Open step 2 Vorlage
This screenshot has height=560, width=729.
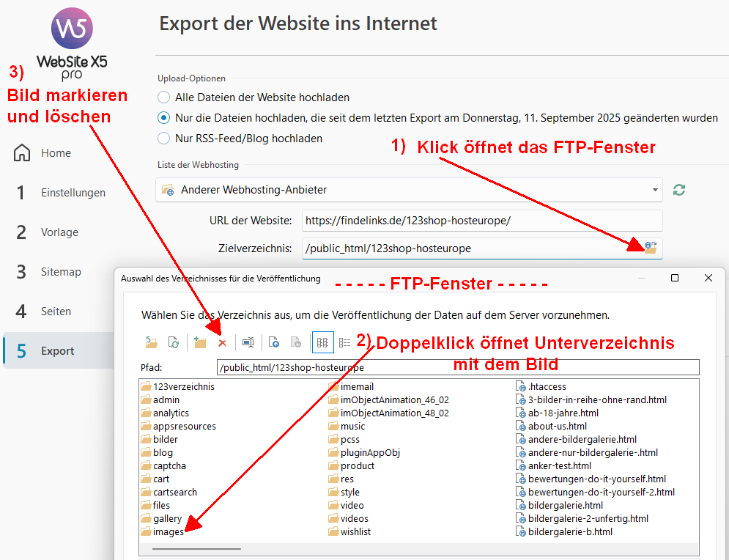48,232
